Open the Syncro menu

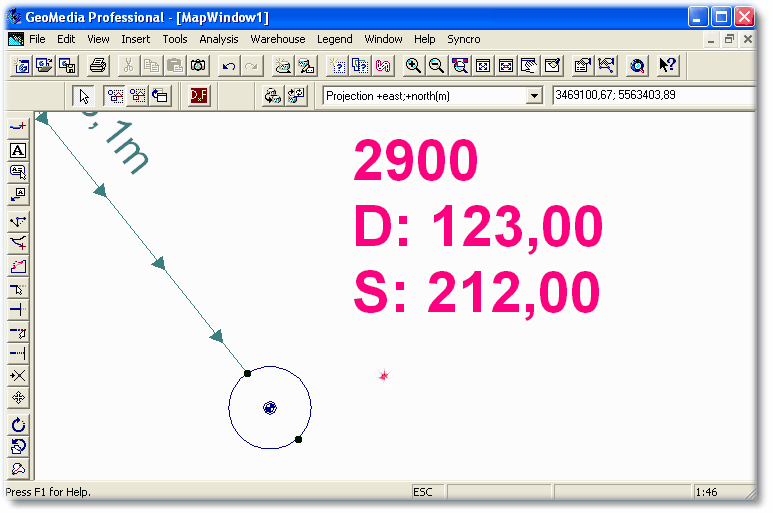463,39
